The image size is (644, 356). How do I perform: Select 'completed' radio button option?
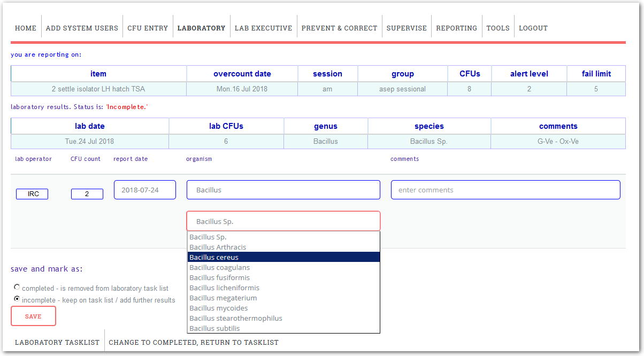pos(17,288)
